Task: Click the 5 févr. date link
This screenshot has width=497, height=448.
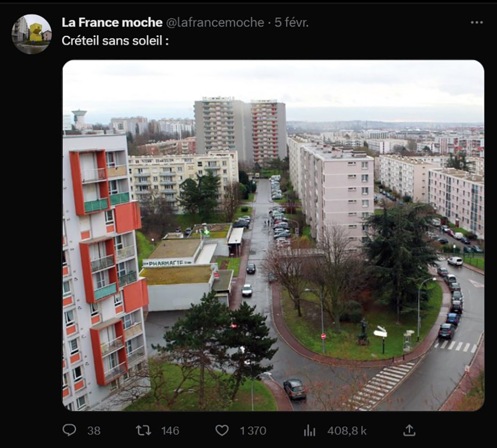Action: [x=291, y=23]
